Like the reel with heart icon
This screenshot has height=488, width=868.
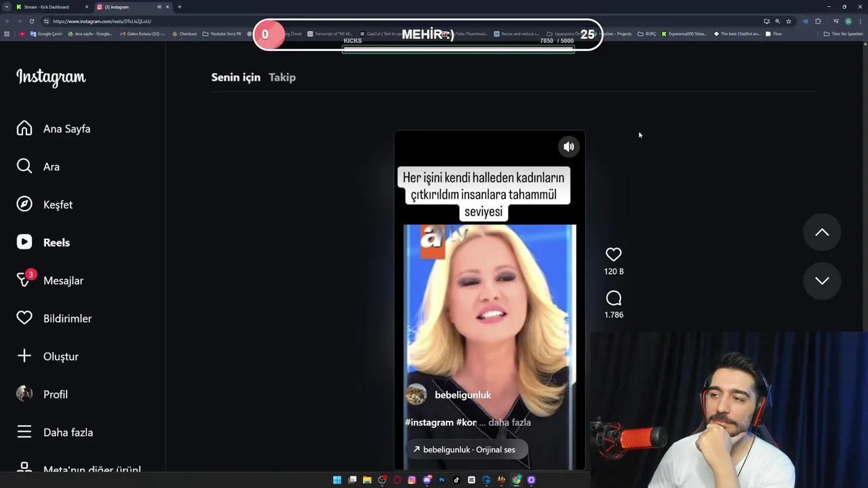point(614,254)
